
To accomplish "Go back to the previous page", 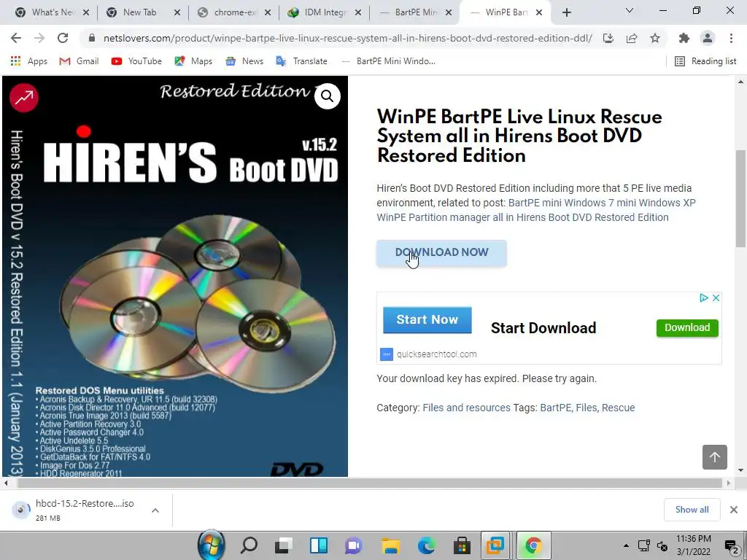I will coord(16,38).
